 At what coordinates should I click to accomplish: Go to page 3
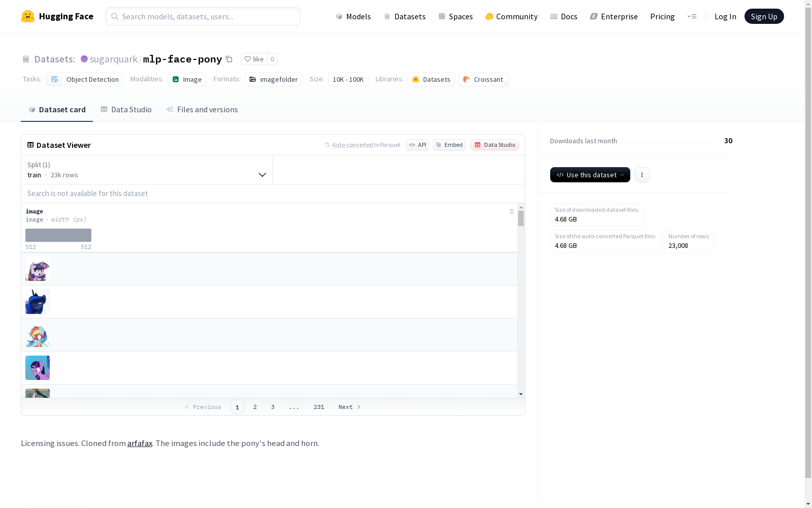click(x=273, y=407)
